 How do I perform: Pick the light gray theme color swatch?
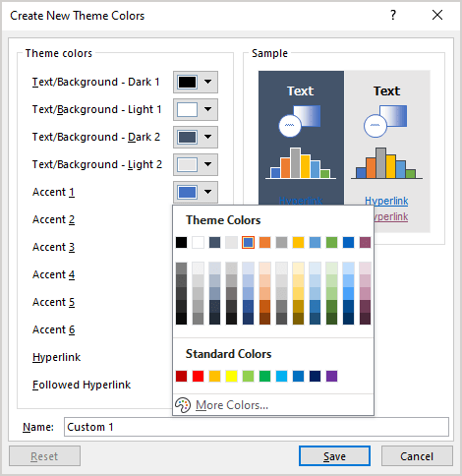pyautogui.click(x=231, y=243)
